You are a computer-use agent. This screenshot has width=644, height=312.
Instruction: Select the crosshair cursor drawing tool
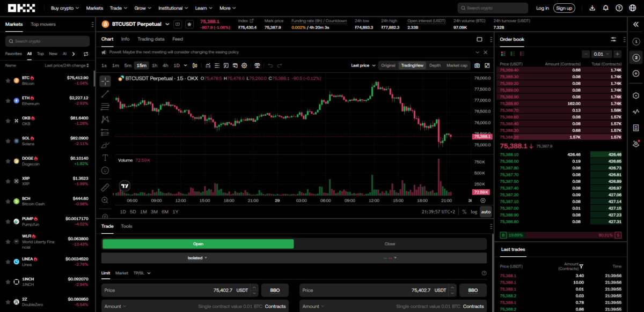[105, 81]
